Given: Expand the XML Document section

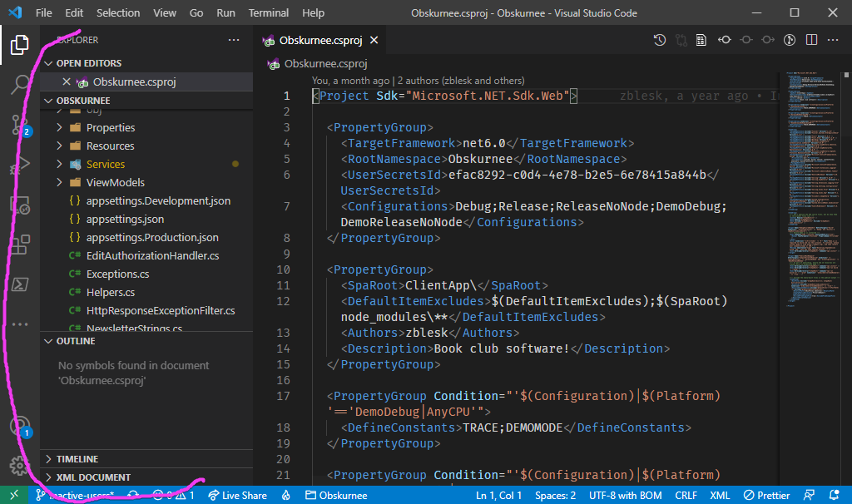Looking at the screenshot, I should coord(146,477).
